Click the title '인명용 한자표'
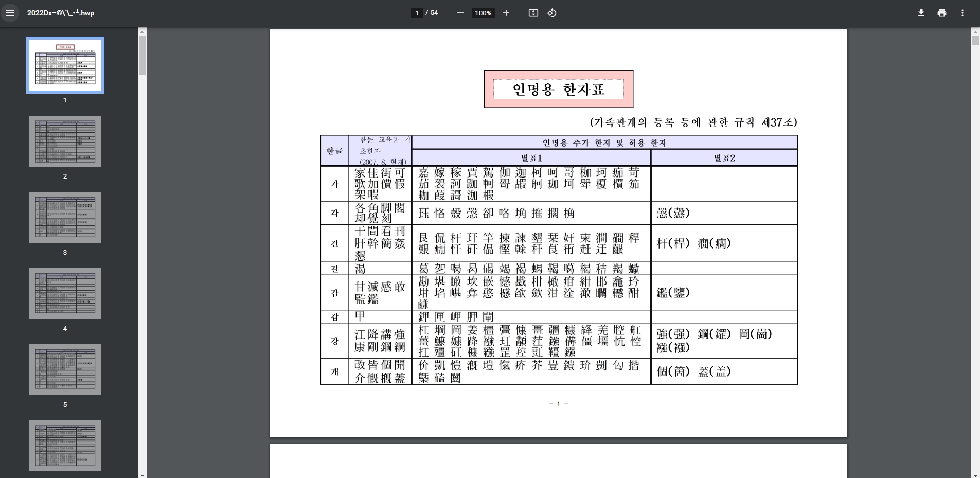 (559, 90)
